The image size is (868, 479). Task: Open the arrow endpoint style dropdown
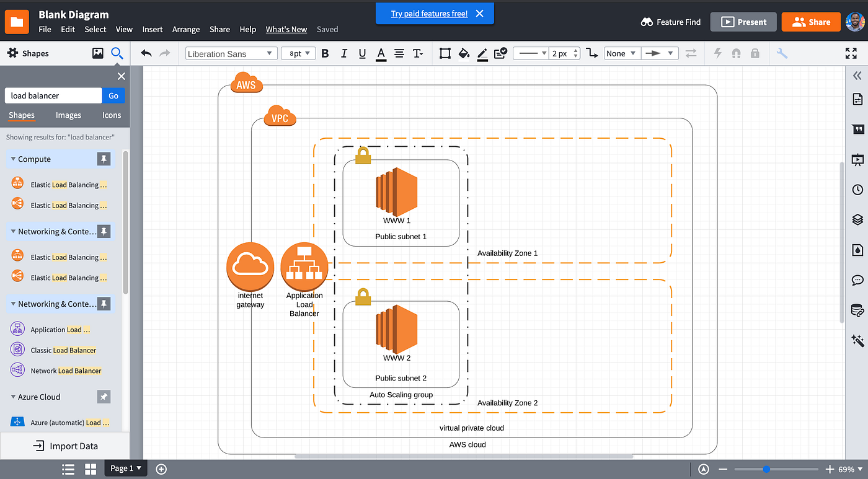660,53
